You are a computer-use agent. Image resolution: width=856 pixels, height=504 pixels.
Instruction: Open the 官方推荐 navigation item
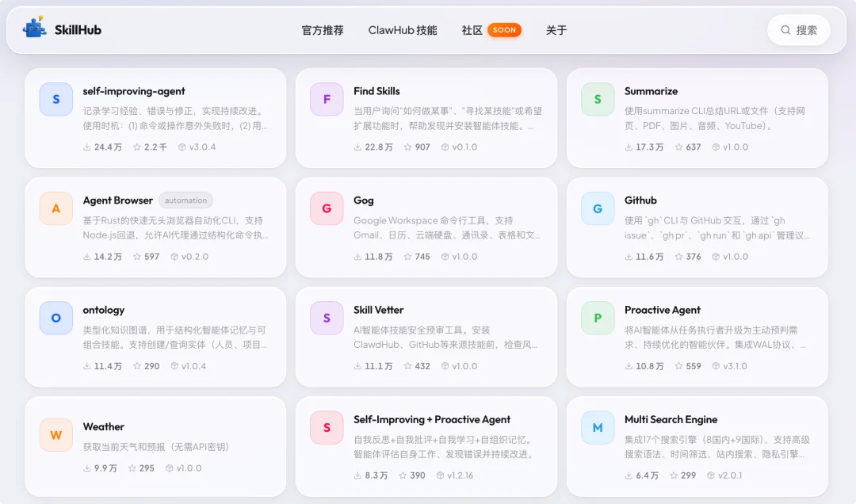322,30
